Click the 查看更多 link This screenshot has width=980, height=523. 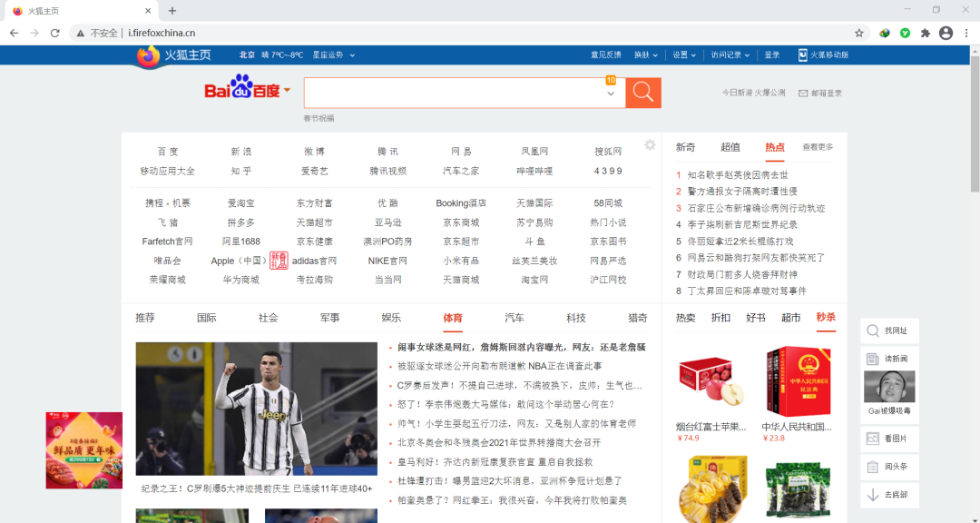(818, 147)
